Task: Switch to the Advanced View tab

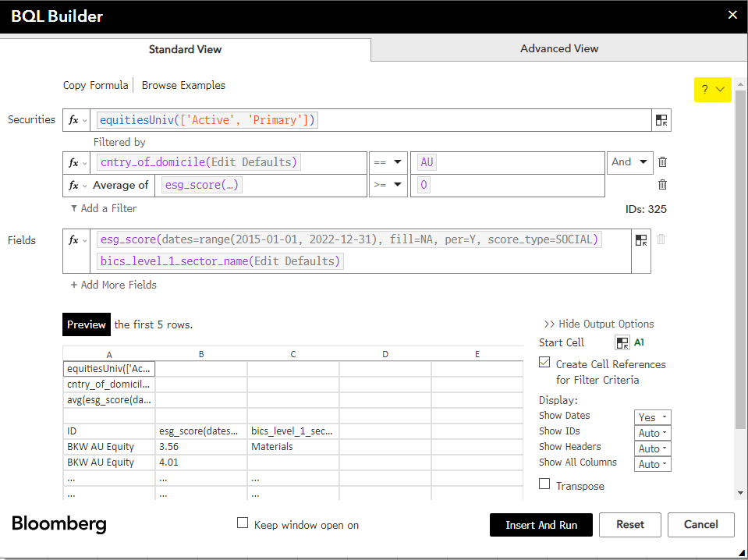Action: click(x=558, y=48)
